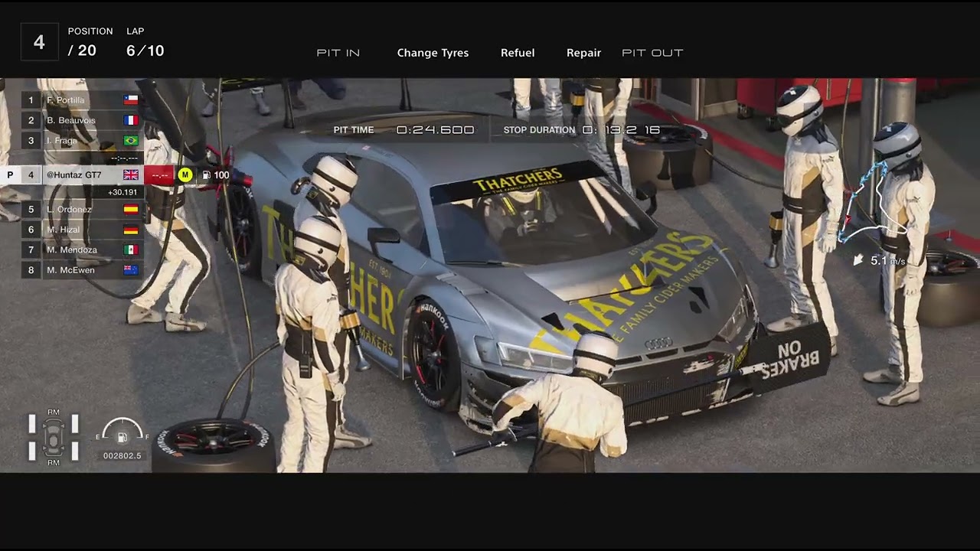The height and width of the screenshot is (551, 980).
Task: Click the odometer reading 002802.5
Action: (x=122, y=456)
